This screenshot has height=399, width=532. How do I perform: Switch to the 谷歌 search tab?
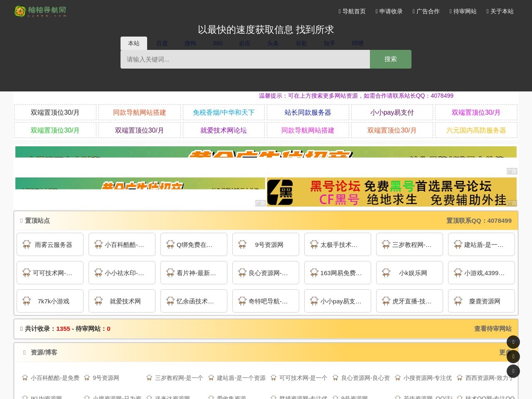coord(301,43)
